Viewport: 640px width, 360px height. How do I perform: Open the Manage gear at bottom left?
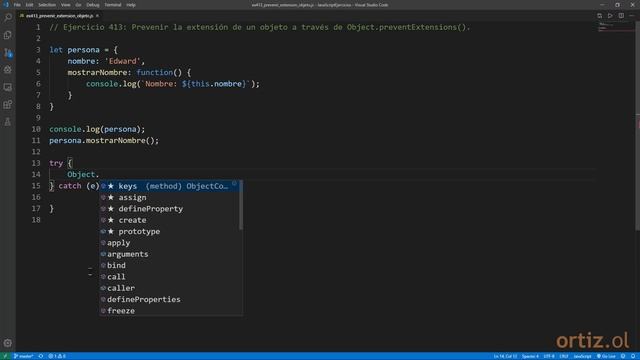click(8, 343)
